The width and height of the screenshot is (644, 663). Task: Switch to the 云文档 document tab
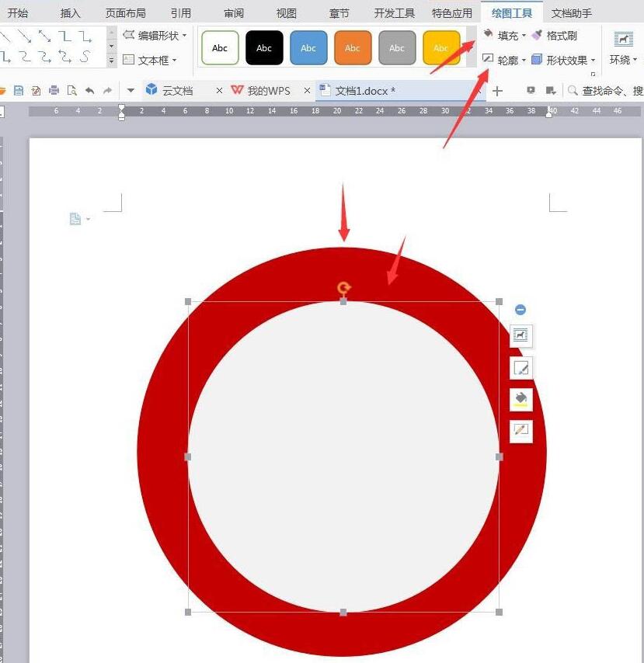coord(178,91)
